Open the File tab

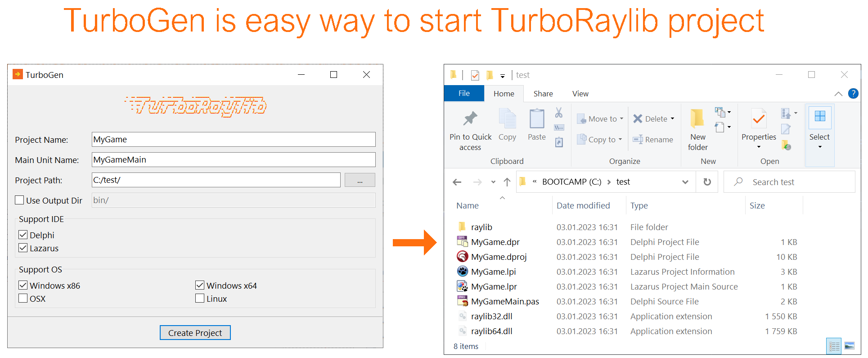click(464, 93)
